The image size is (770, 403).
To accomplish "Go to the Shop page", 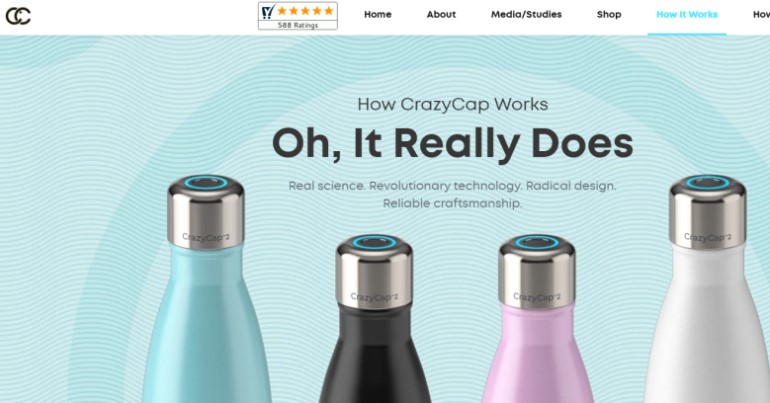I will click(x=609, y=15).
